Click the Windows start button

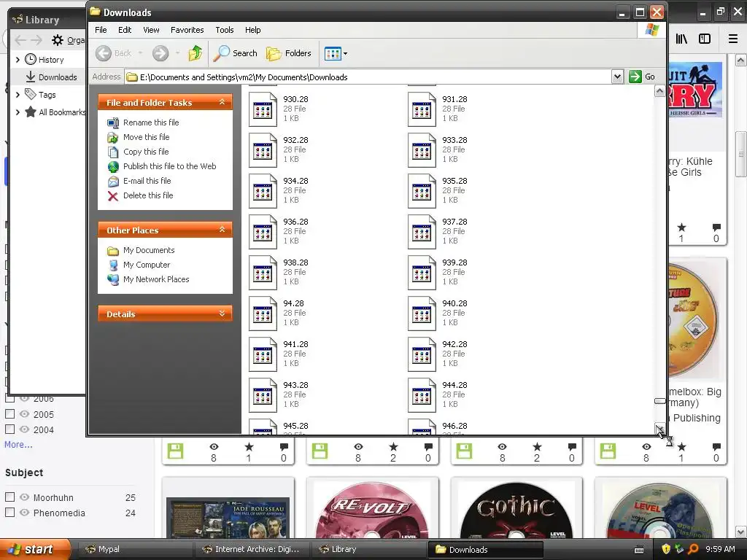point(35,550)
